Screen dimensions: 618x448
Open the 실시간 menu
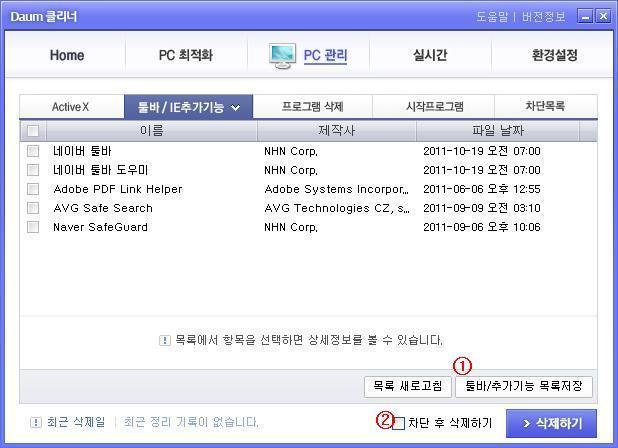click(x=430, y=55)
